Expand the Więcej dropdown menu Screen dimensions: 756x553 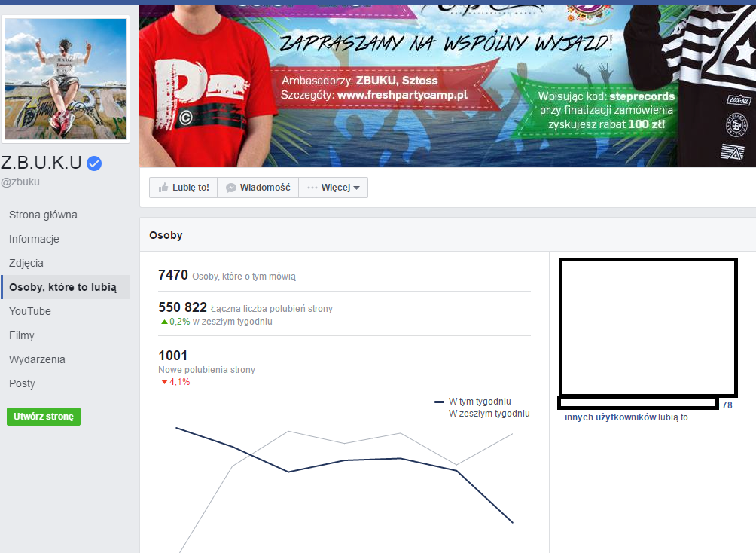[333, 188]
